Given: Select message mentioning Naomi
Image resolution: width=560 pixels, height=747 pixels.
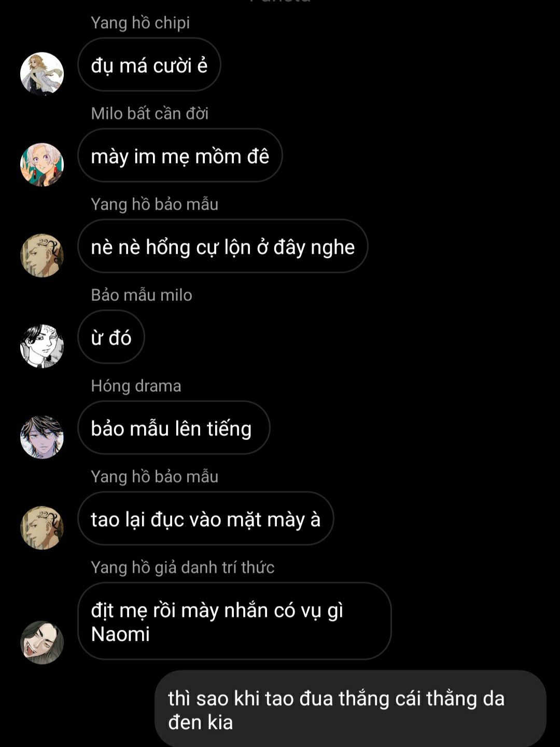Looking at the screenshot, I should pyautogui.click(x=234, y=621).
